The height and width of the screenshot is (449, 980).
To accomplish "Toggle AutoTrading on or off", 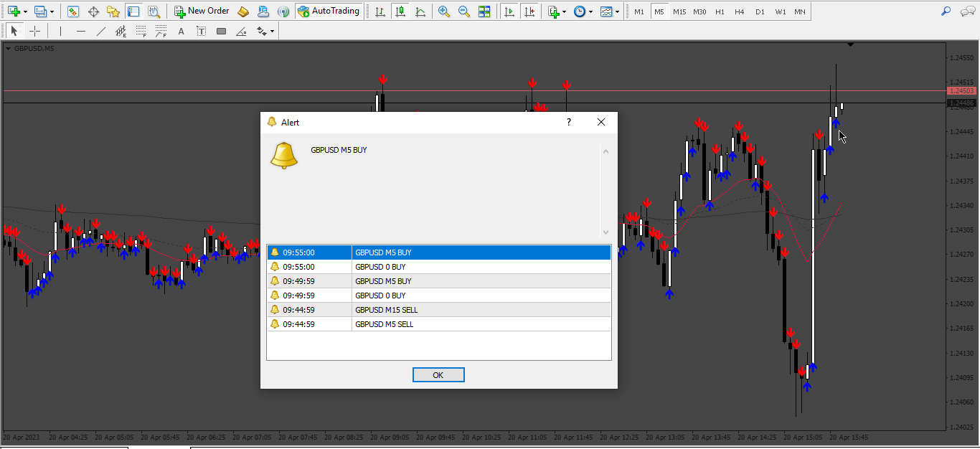I will (328, 11).
